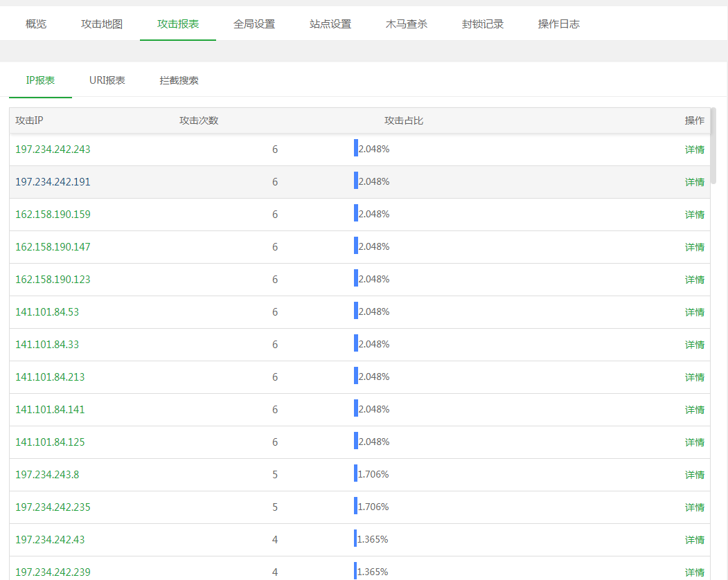This screenshot has height=580, width=728.
Task: Open the 操作日志 tab
Action: (558, 24)
